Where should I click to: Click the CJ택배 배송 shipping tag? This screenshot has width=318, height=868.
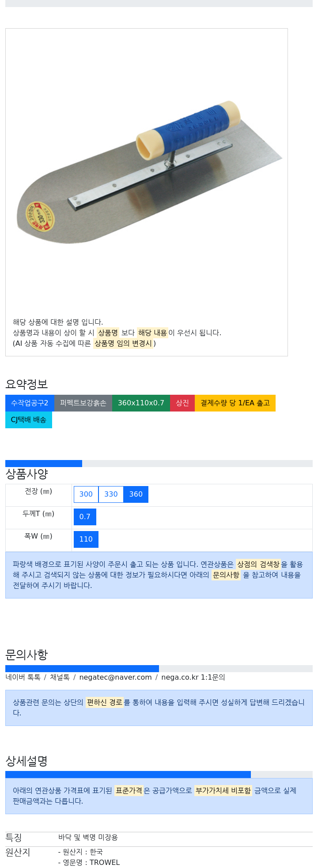pos(29,420)
